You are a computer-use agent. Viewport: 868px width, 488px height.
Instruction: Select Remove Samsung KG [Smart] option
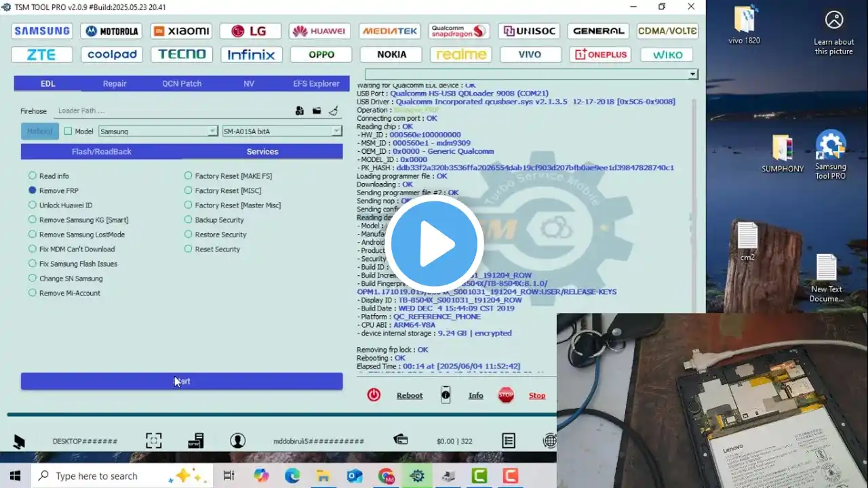coord(79,220)
